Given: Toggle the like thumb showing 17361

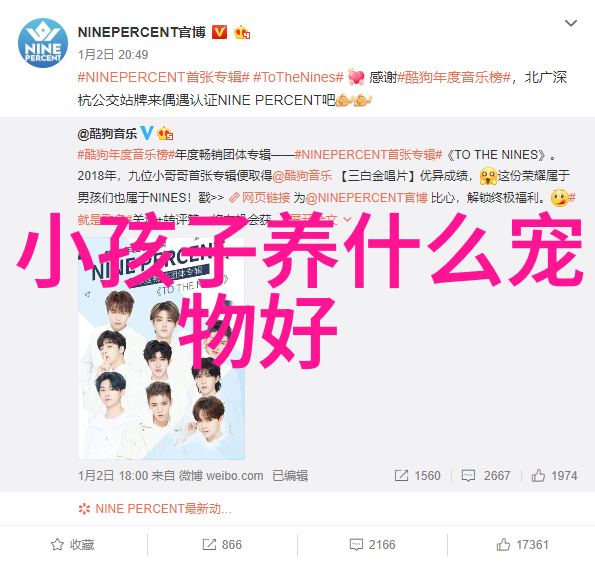Looking at the screenshot, I should tap(523, 545).
